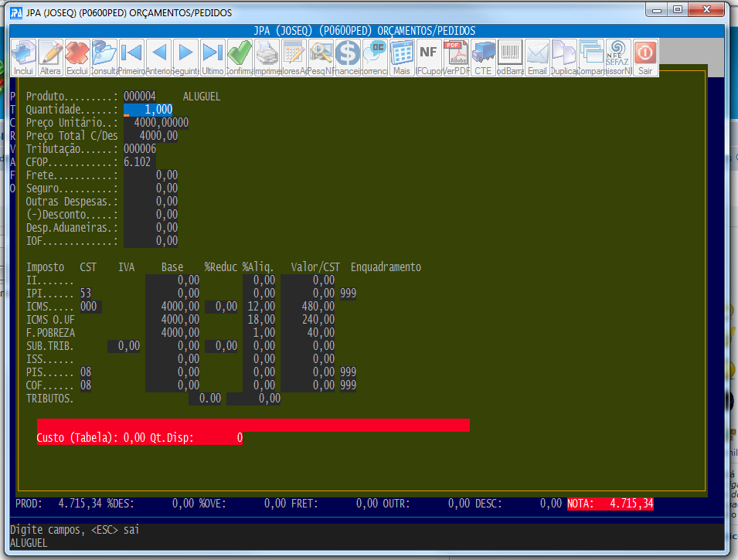Click the Sair exit button
This screenshot has width=738, height=560.
click(x=645, y=58)
